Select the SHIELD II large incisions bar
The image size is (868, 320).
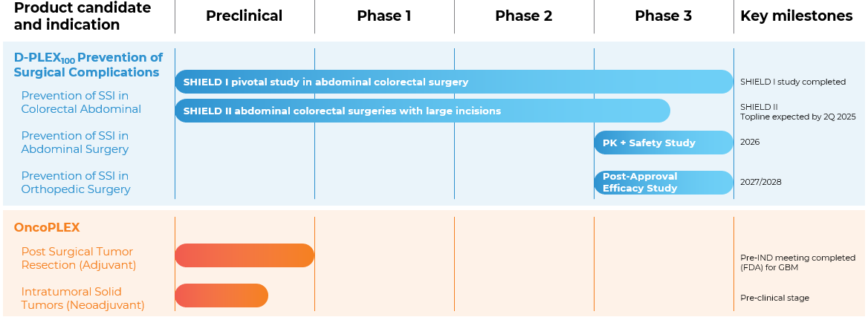[x=422, y=111]
